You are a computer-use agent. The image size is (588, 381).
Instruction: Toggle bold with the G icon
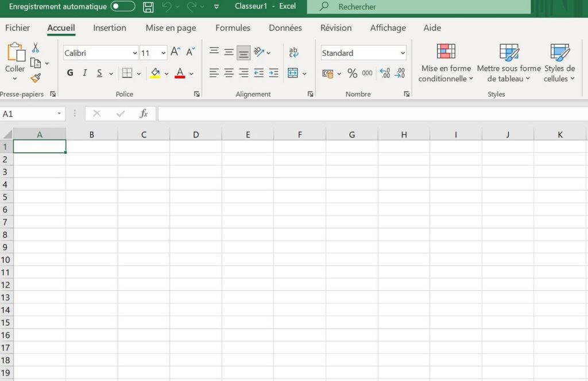tap(69, 73)
